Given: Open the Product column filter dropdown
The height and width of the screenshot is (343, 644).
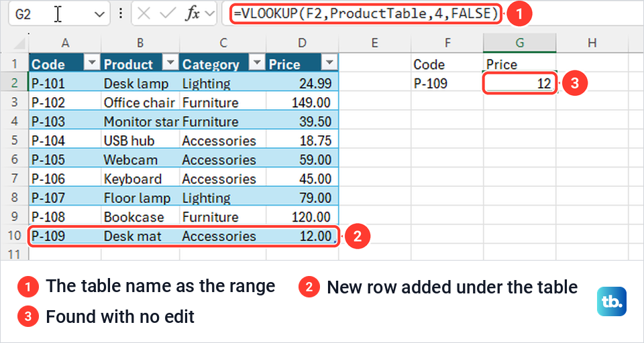Looking at the screenshot, I should click(170, 63).
